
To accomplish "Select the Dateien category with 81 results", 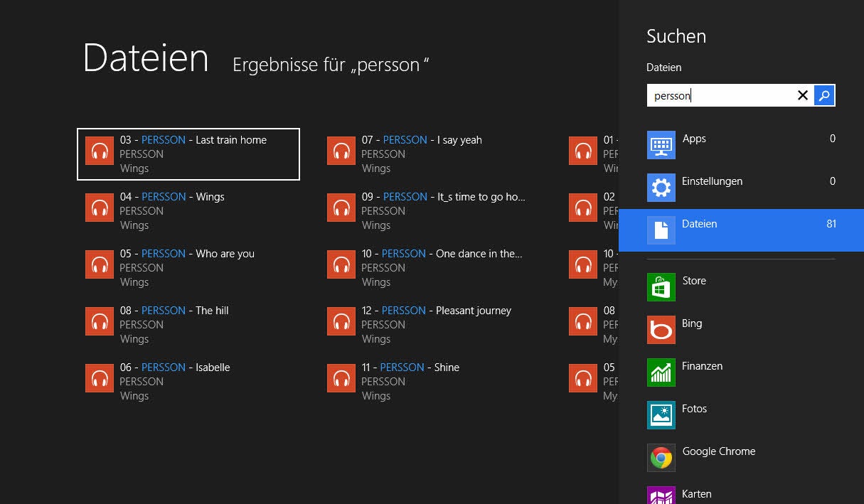I will click(740, 230).
